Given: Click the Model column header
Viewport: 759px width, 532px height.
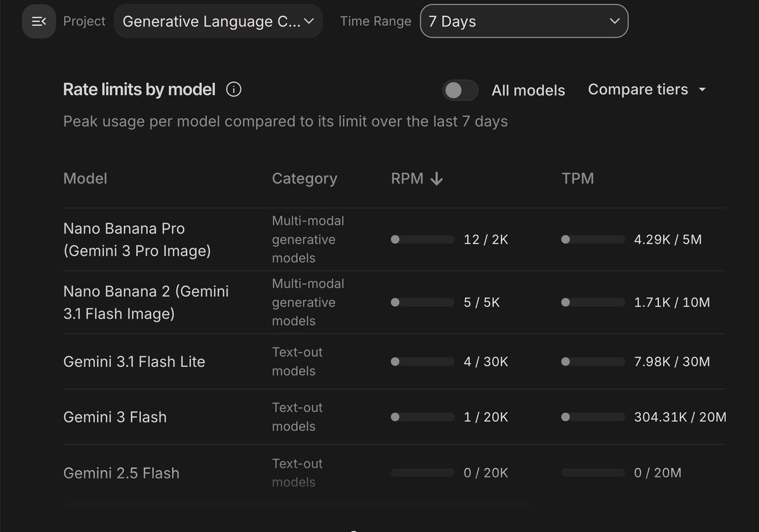Looking at the screenshot, I should tap(85, 179).
